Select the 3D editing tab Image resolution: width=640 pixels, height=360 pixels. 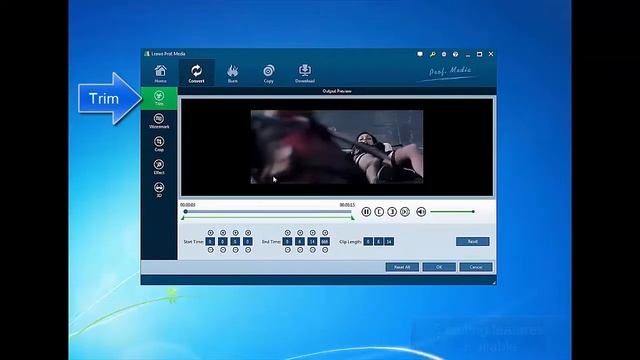point(159,190)
